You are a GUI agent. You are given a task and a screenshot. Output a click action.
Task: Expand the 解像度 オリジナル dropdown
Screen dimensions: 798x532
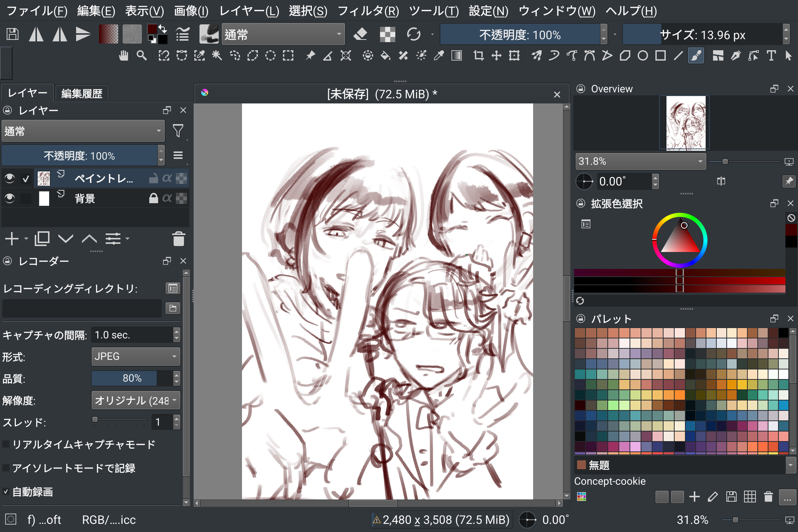coord(136,400)
